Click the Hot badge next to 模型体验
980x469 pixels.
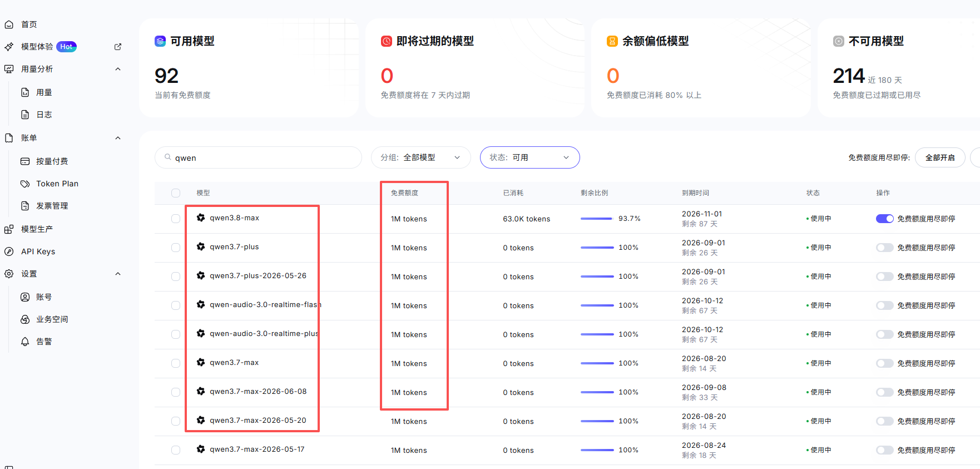pyautogui.click(x=66, y=47)
